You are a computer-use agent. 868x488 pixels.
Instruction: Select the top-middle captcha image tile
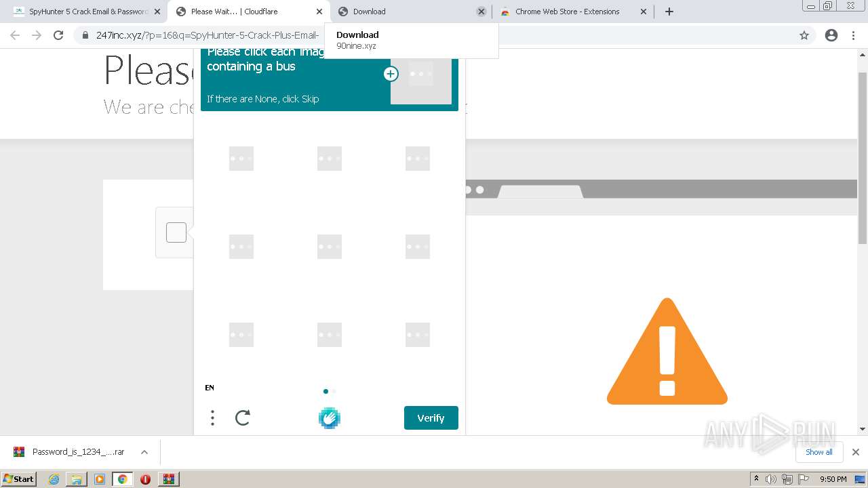[330, 159]
